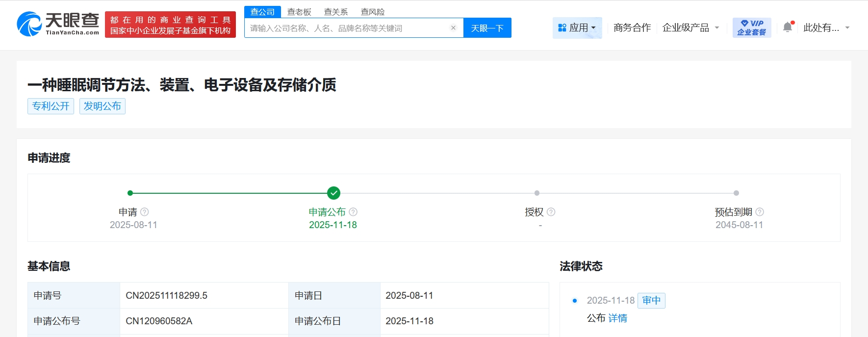Expand the 应用 dropdown menu
This screenshot has height=337, width=868.
coord(577,28)
